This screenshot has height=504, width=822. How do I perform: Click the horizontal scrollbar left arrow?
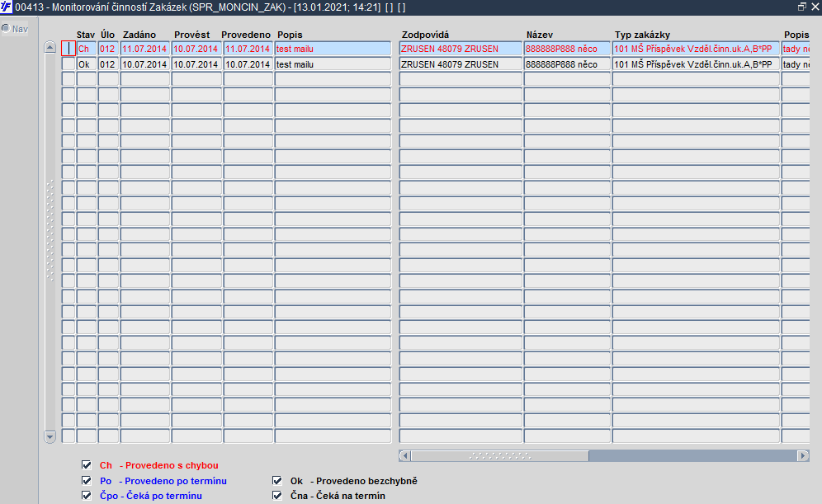[x=404, y=455]
